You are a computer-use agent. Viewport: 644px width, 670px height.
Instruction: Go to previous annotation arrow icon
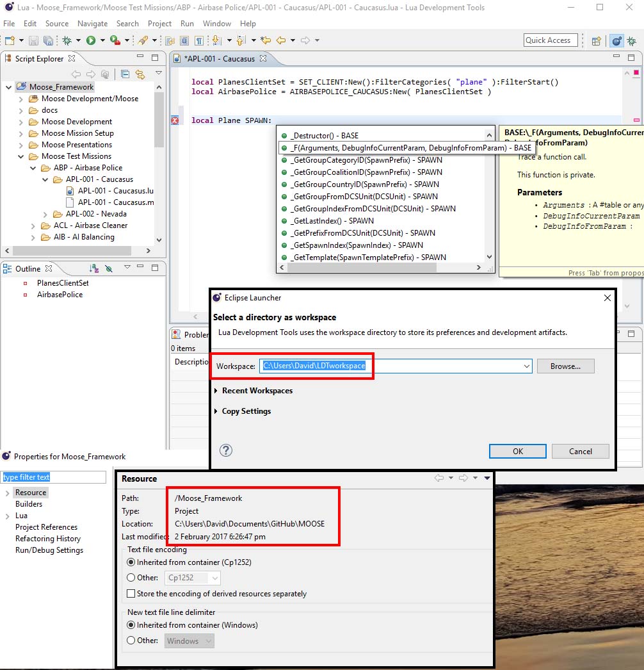(241, 40)
